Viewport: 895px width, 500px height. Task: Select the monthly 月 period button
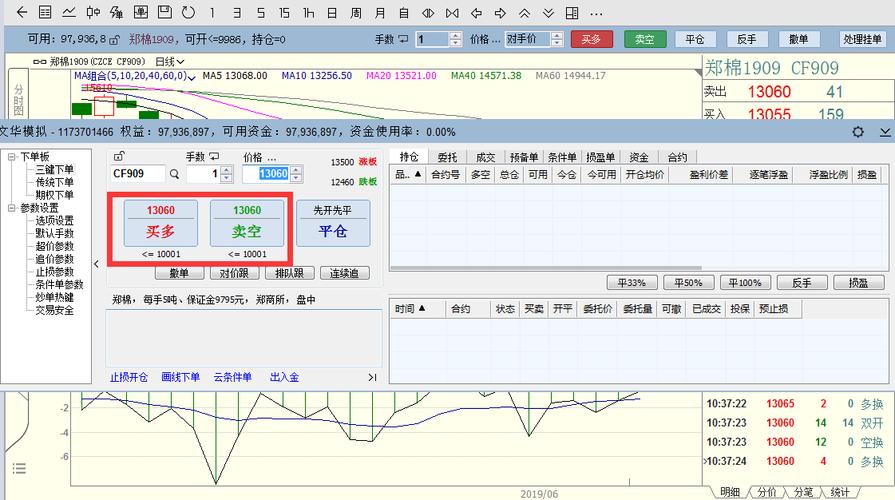pyautogui.click(x=380, y=13)
